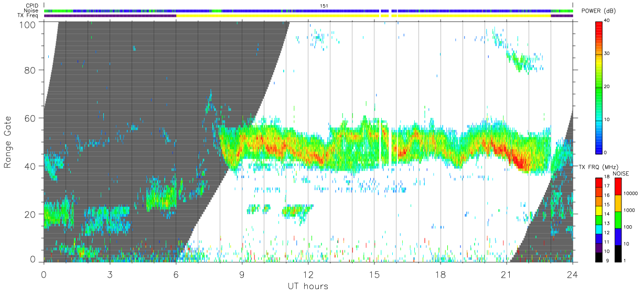This screenshot has height=297, width=644.
Task: Click the NOISE legend title
Action: click(x=620, y=173)
